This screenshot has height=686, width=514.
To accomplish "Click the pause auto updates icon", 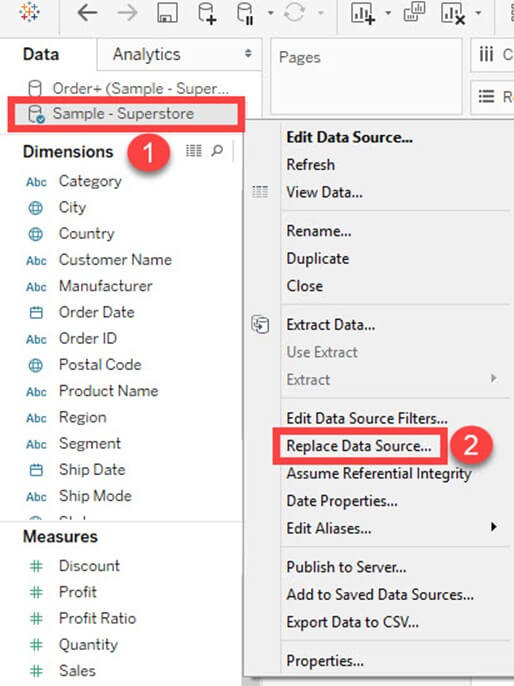I will pyautogui.click(x=245, y=13).
